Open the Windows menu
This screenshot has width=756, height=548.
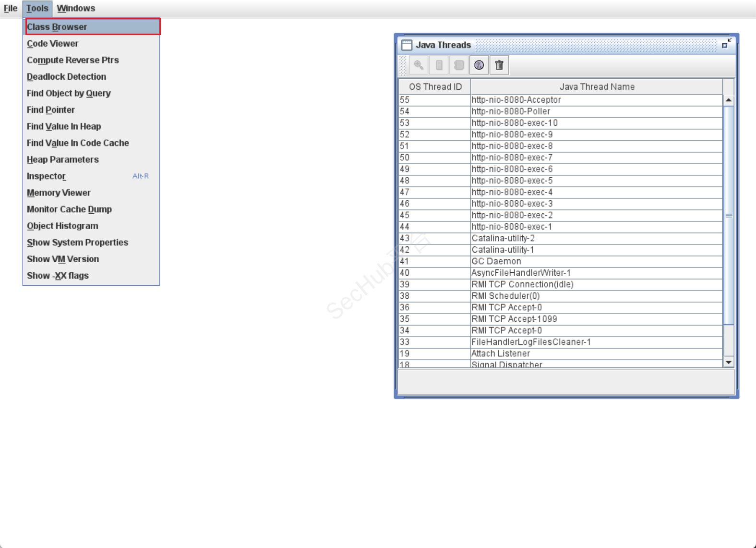pos(76,8)
